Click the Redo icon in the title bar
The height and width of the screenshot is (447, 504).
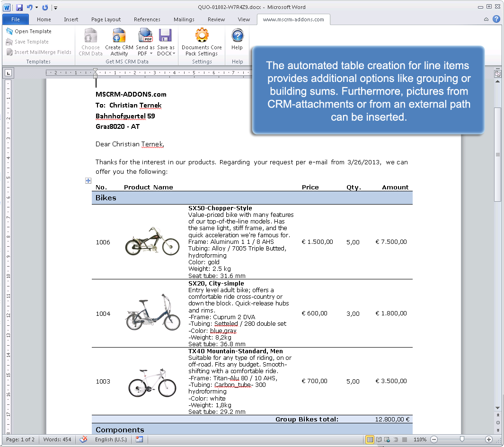point(45,7)
